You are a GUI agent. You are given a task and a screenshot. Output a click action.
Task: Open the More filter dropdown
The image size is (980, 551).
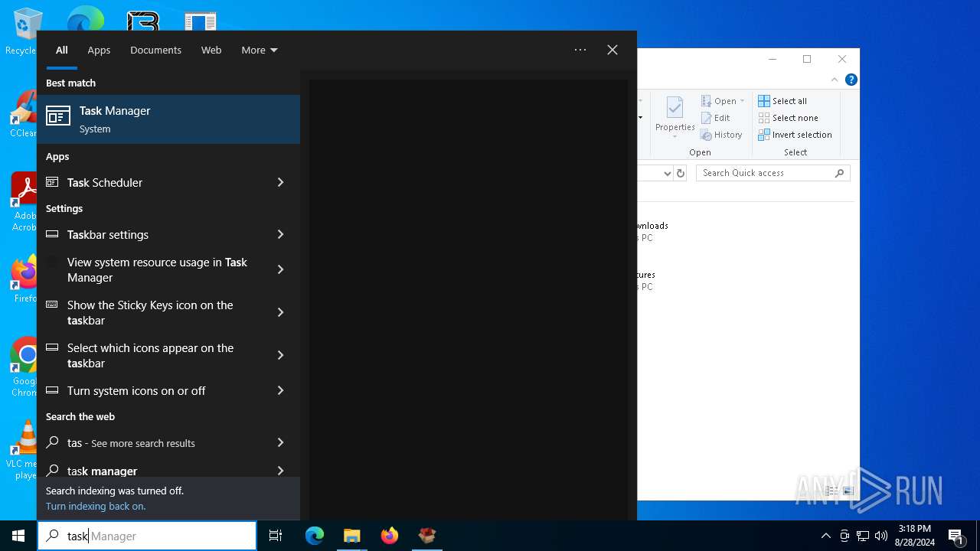tap(260, 50)
